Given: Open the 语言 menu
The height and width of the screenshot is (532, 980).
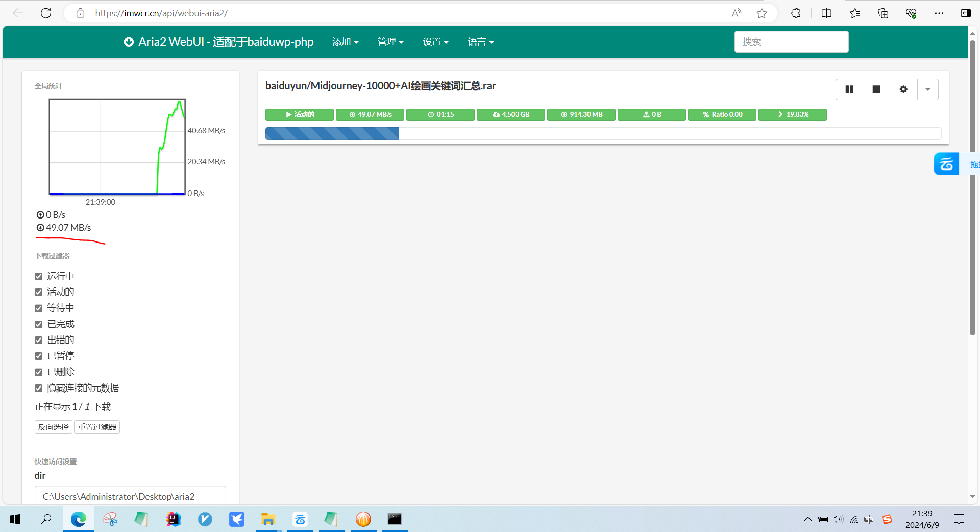Looking at the screenshot, I should point(480,42).
